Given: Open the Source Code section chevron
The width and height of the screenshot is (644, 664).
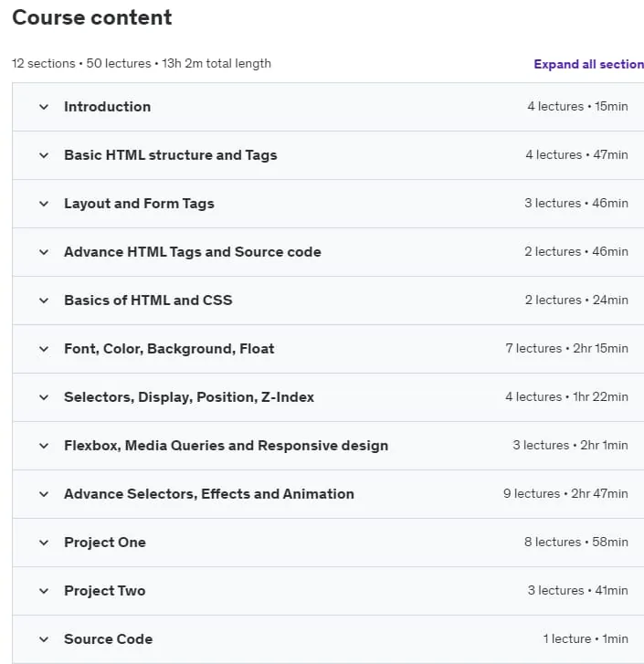Looking at the screenshot, I should (x=44, y=639).
